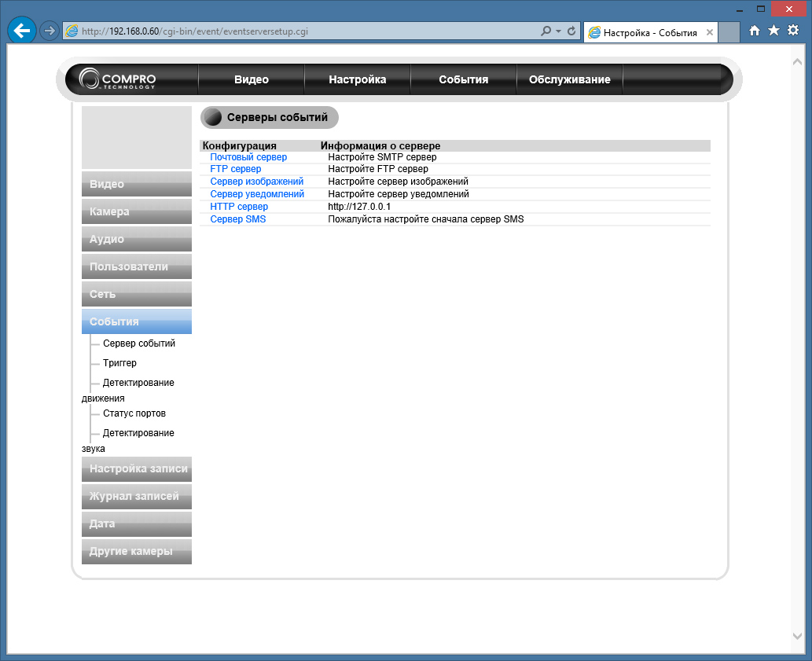Image resolution: width=812 pixels, height=661 pixels.
Task: Select Журнал записей in left sidebar
Action: point(137,497)
